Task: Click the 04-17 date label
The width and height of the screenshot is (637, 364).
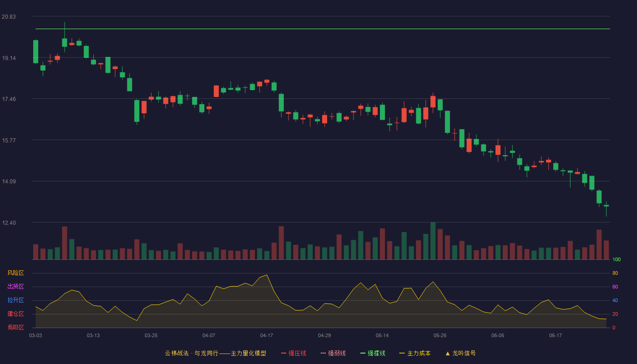Action: tap(267, 335)
